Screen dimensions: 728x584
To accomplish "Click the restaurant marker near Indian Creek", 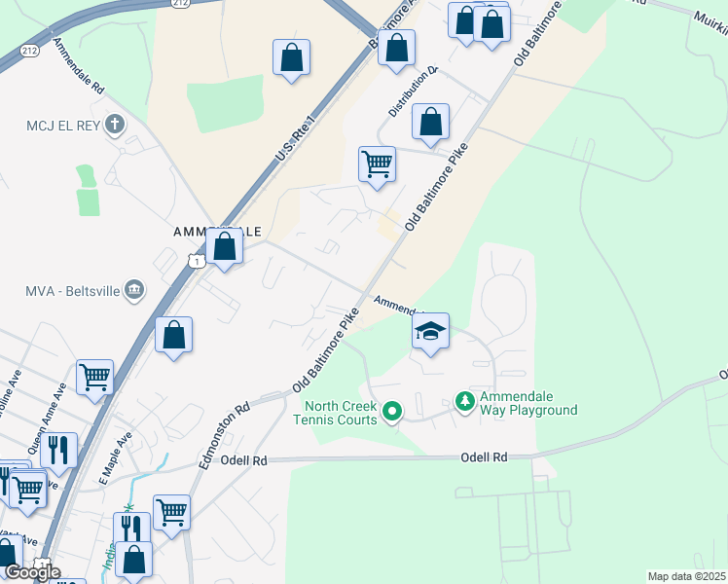I will click(x=131, y=529).
